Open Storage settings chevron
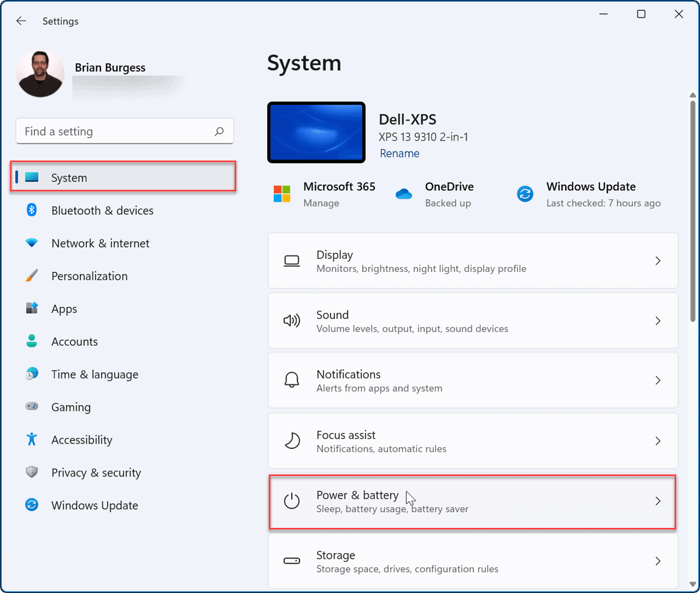This screenshot has width=700, height=593. [x=657, y=561]
